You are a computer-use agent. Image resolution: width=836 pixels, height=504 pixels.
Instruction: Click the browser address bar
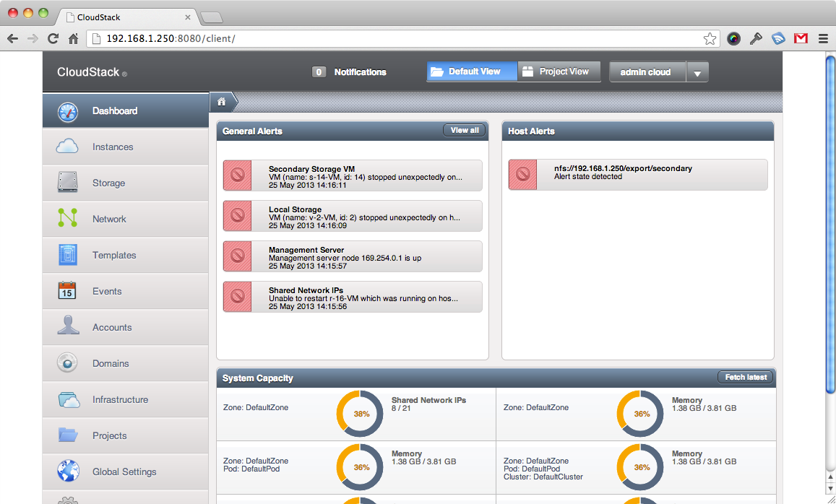[x=402, y=38]
